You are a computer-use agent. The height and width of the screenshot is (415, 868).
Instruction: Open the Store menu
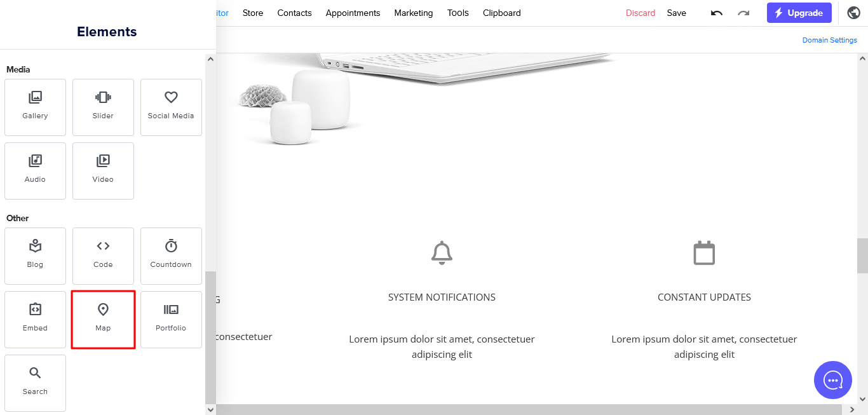pos(253,13)
